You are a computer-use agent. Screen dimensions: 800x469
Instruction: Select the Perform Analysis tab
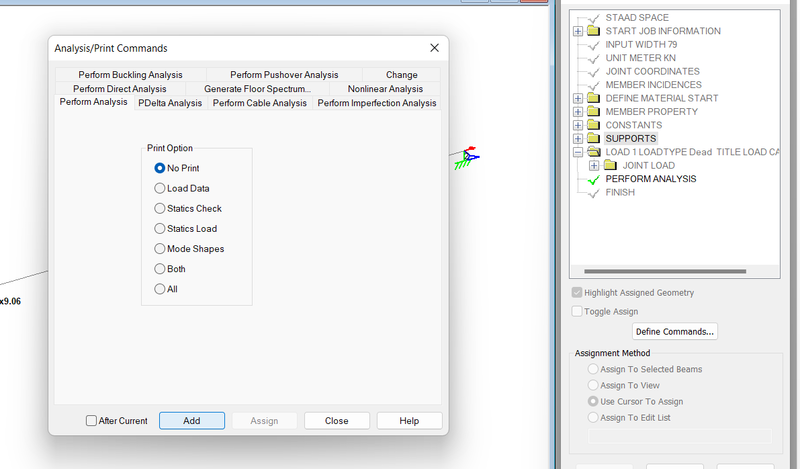(93, 102)
